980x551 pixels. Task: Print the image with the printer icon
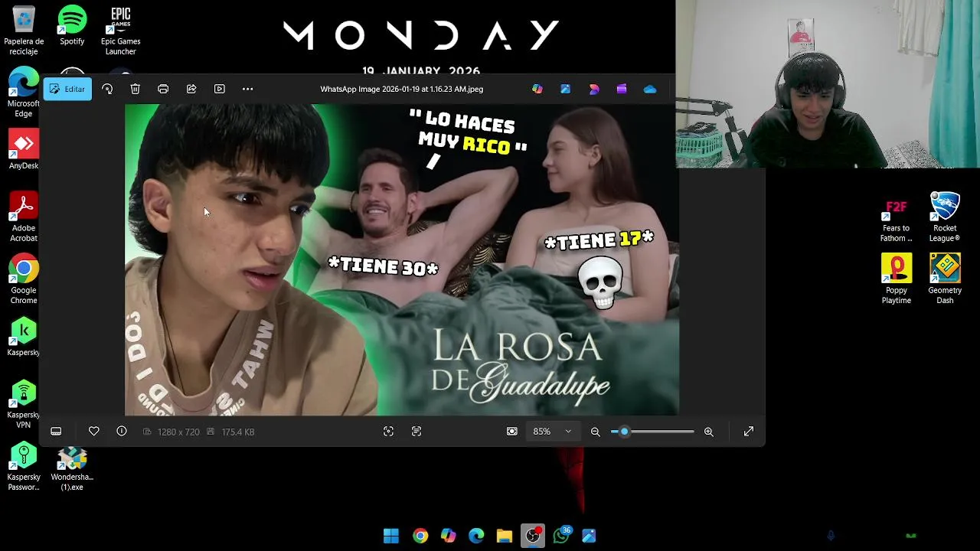pyautogui.click(x=163, y=89)
